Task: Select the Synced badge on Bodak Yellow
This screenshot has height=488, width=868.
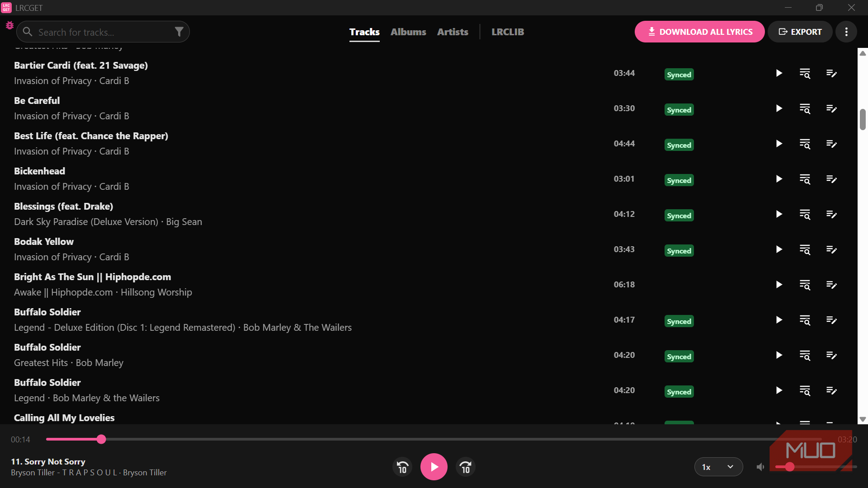Action: pyautogui.click(x=679, y=251)
